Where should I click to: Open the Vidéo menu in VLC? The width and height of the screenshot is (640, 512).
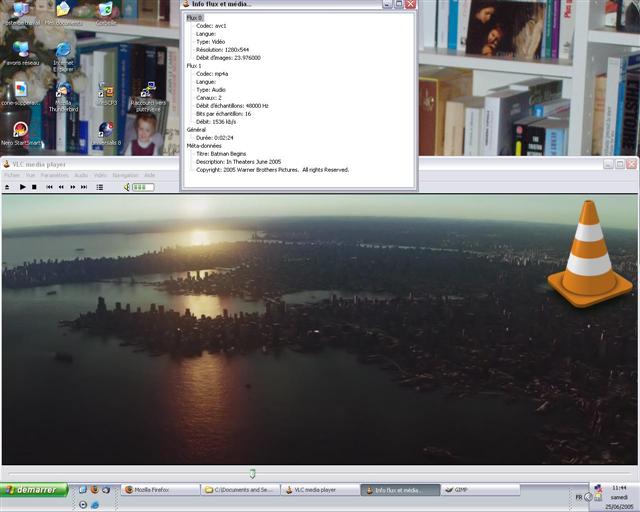(100, 175)
